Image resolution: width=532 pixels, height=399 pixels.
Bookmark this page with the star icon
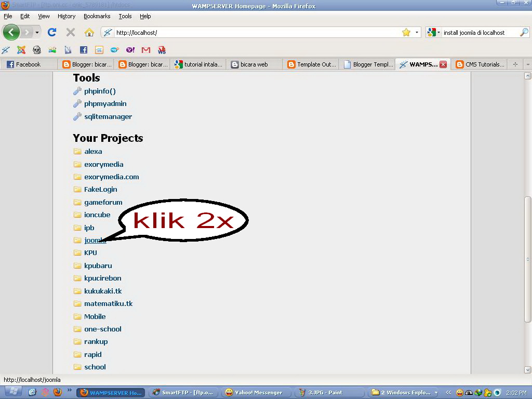click(406, 33)
